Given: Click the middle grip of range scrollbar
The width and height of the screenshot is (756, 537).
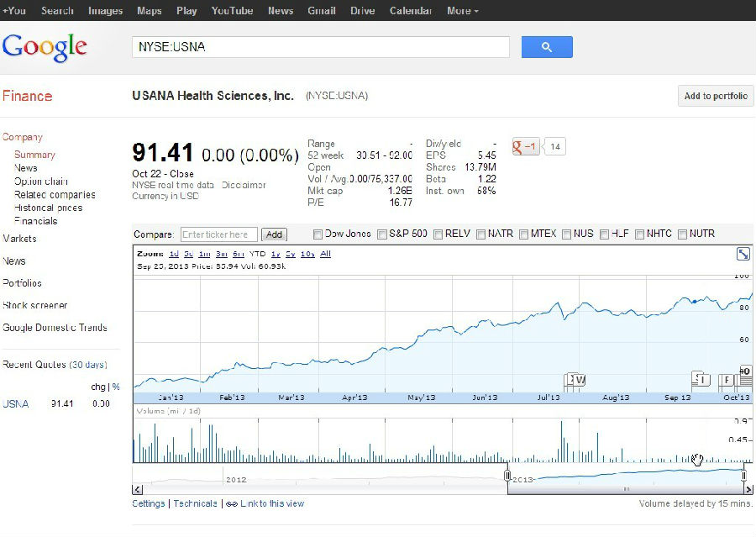Looking at the screenshot, I should click(x=627, y=489).
